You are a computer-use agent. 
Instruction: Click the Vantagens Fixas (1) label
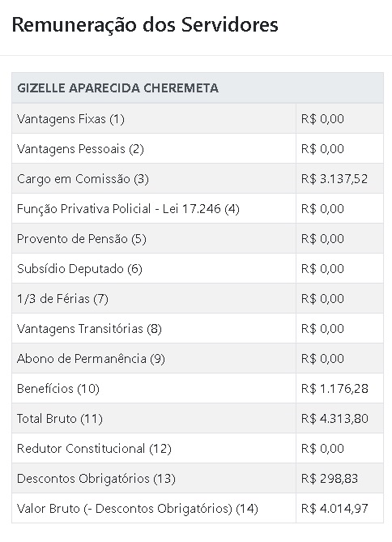(70, 119)
